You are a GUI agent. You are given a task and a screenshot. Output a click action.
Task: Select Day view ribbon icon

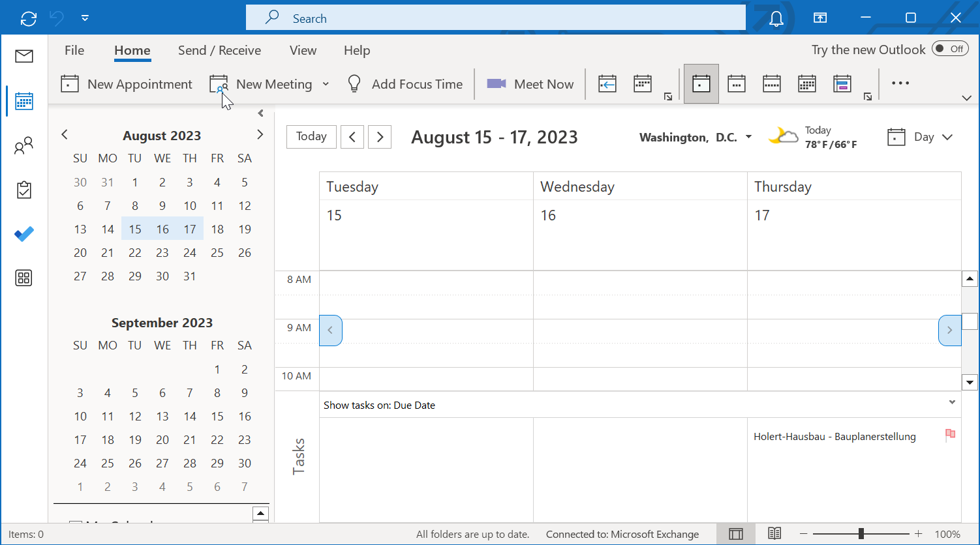tap(701, 84)
